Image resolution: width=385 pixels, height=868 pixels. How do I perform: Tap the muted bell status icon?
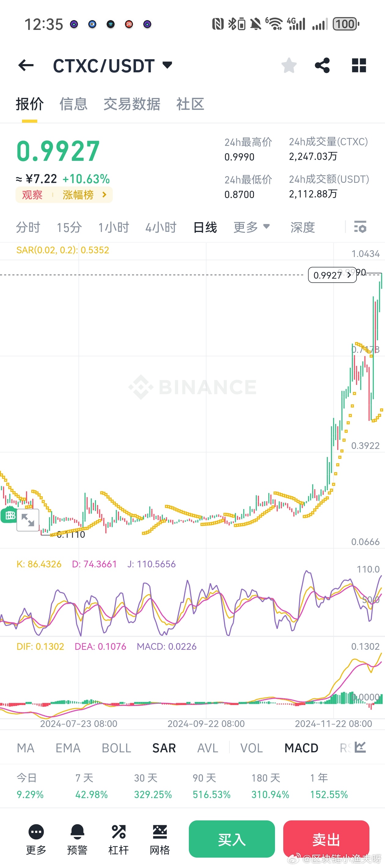tap(255, 24)
